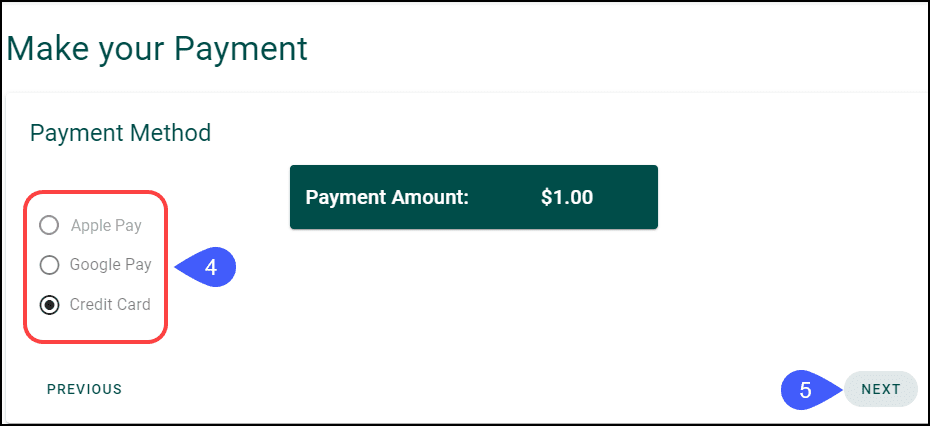
Task: Proceed by clicking the NEXT button
Action: coord(880,389)
